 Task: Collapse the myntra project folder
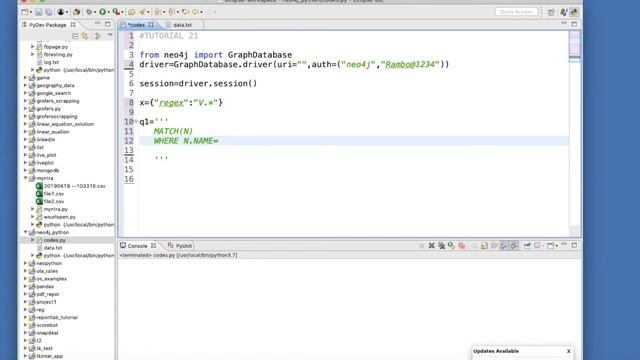point(25,178)
